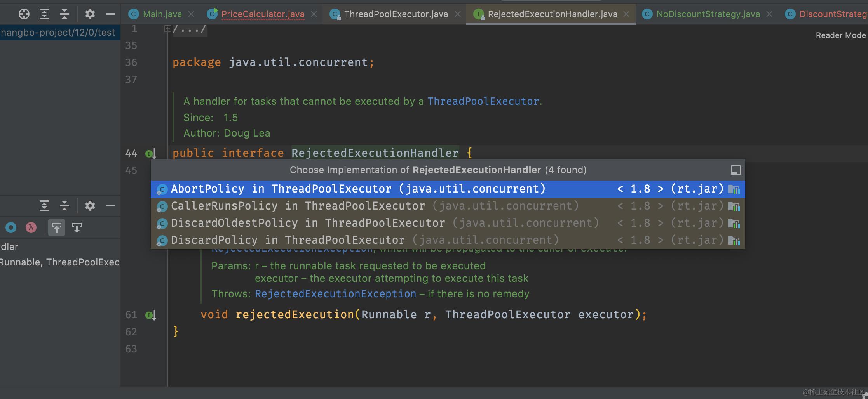Click line number 63 in the gutter

tap(131, 349)
